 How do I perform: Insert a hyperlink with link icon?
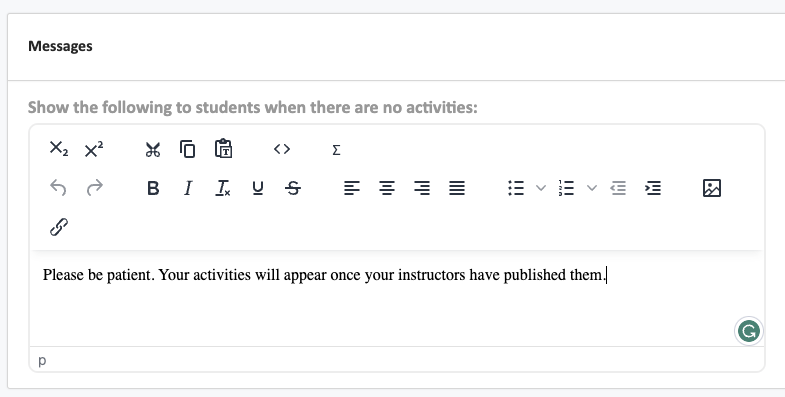[59, 227]
